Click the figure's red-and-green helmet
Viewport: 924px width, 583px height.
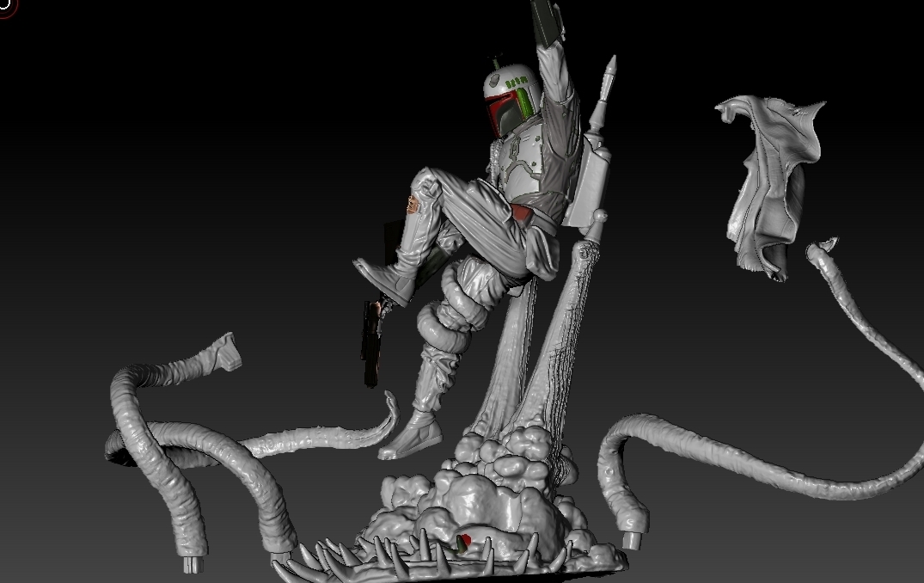[x=511, y=99]
